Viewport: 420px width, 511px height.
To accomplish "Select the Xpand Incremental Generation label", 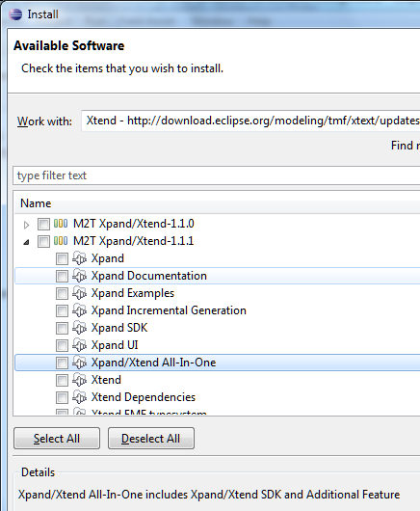I will 169,310.
